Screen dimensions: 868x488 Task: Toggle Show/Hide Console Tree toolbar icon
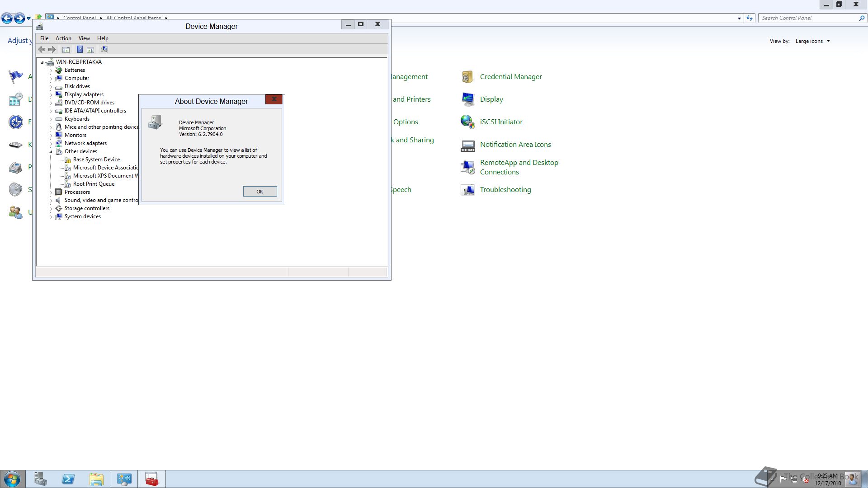click(66, 49)
